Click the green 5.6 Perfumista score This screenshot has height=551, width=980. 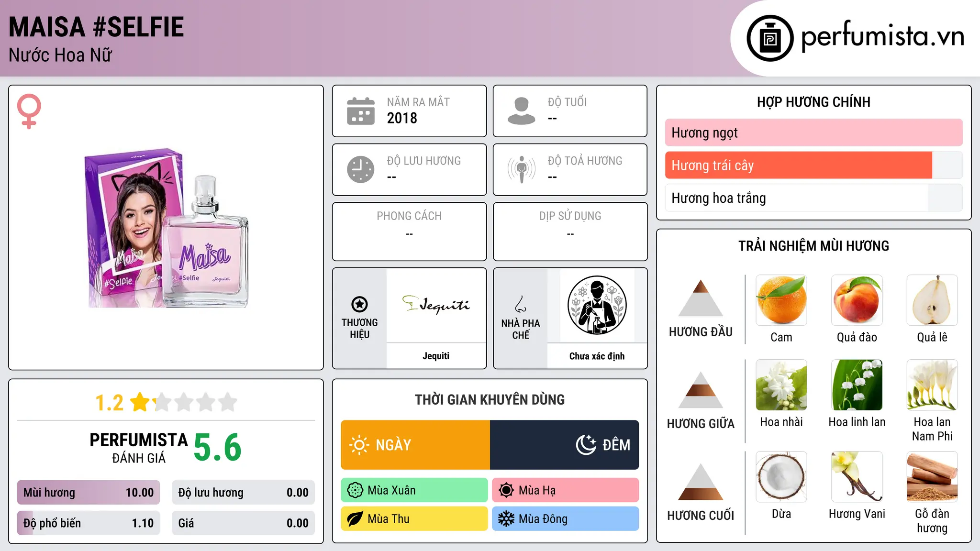pos(218,447)
